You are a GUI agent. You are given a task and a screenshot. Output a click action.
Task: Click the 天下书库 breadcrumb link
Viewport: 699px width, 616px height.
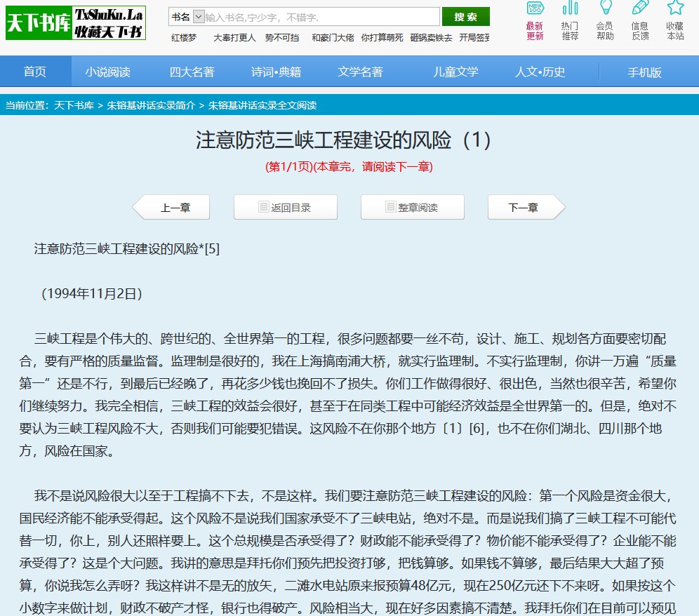click(74, 106)
